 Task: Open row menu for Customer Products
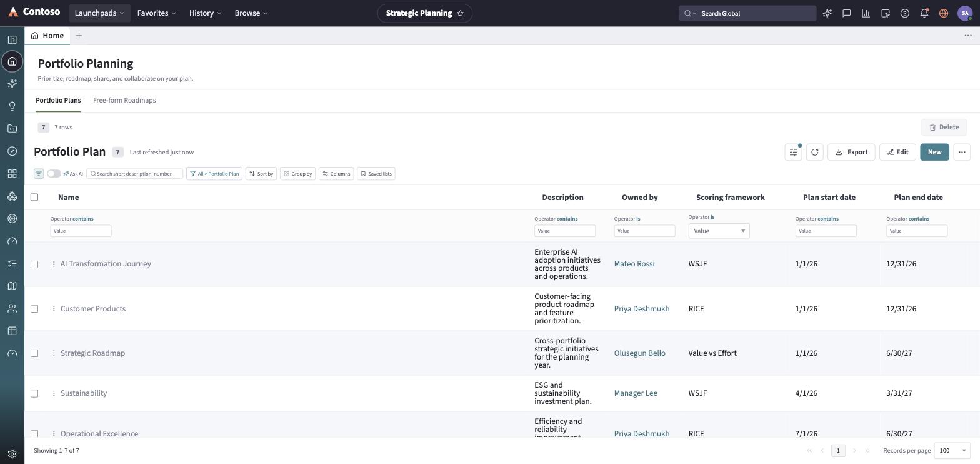click(54, 309)
